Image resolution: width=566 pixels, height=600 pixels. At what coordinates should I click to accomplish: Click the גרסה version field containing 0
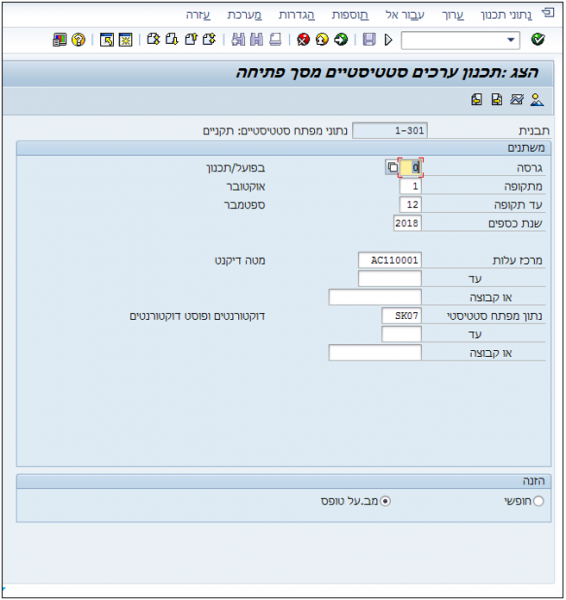click(x=410, y=168)
